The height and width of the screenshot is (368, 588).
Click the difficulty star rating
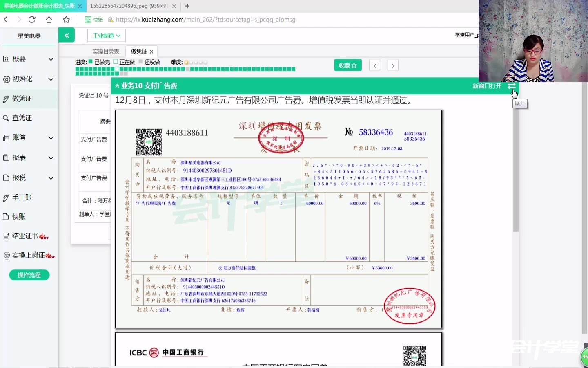pos(196,63)
